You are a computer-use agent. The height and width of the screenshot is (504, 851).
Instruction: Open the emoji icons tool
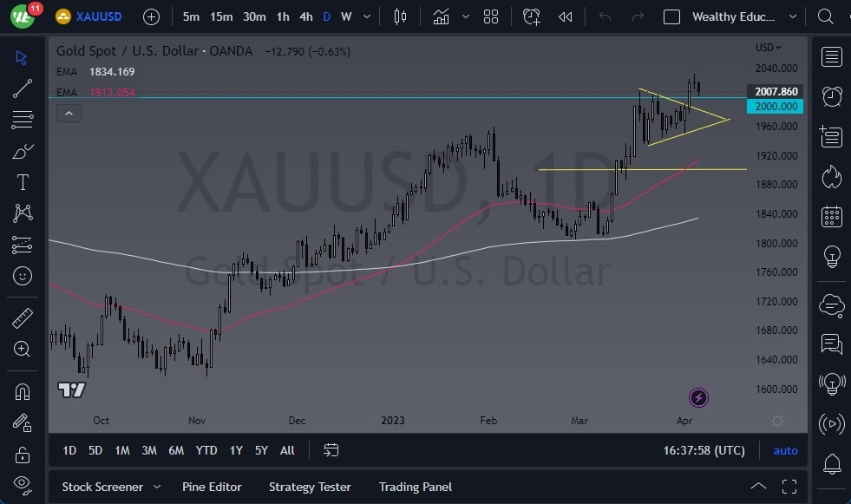click(x=23, y=276)
